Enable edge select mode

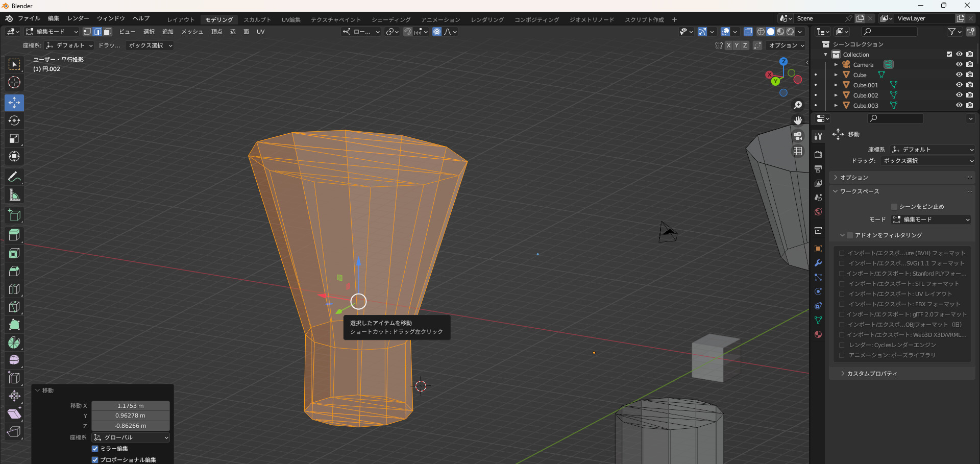[97, 32]
